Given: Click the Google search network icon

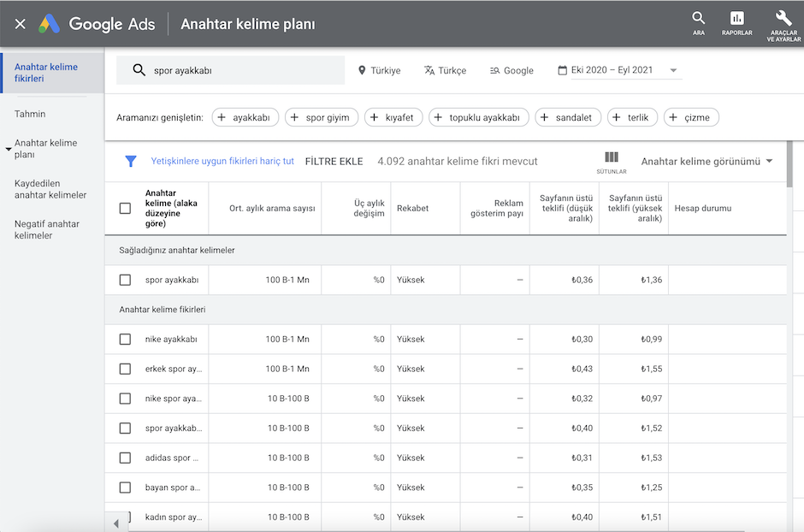Looking at the screenshot, I should pos(494,70).
